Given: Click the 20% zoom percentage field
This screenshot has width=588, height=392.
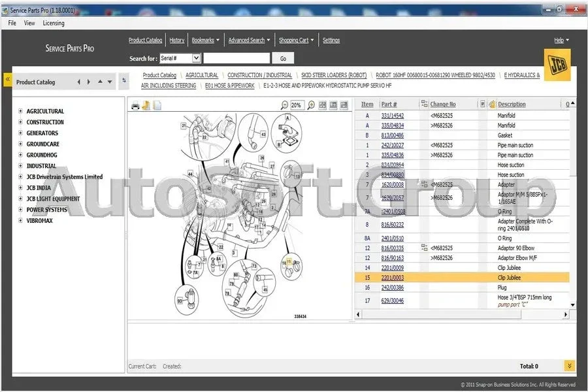Looking at the screenshot, I should [297, 105].
